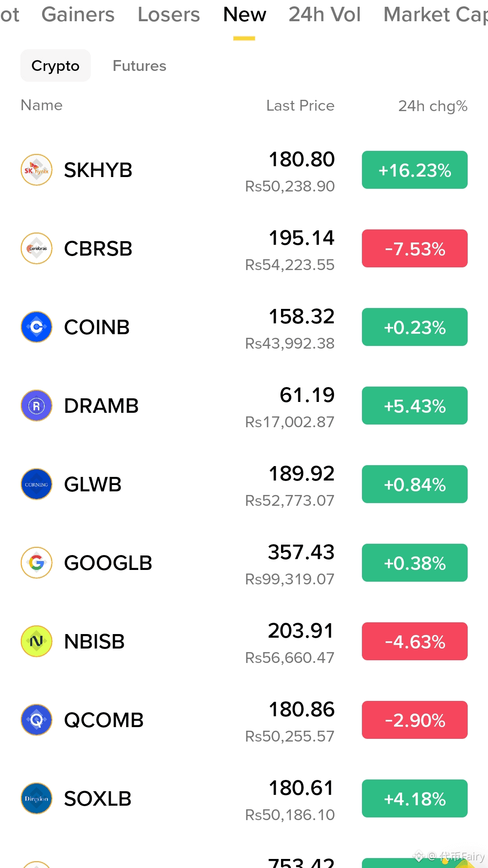488x868 pixels.
Task: Tap the Google GOOGLB coin icon
Action: click(37, 563)
